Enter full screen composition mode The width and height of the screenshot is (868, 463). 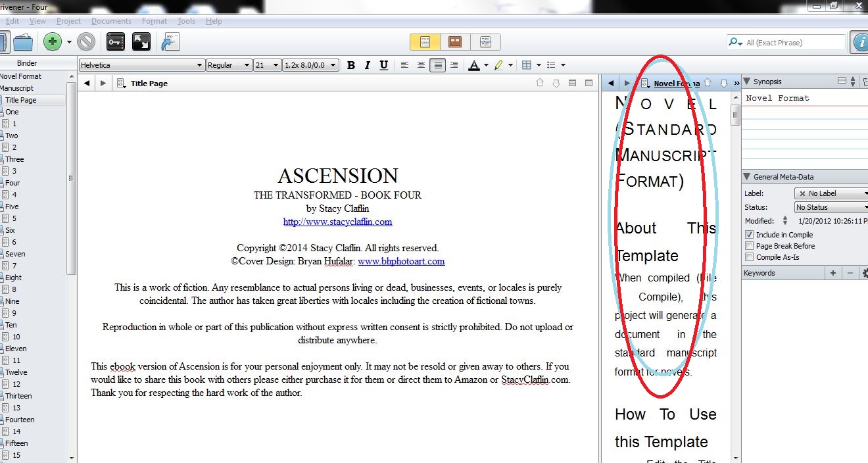click(141, 42)
